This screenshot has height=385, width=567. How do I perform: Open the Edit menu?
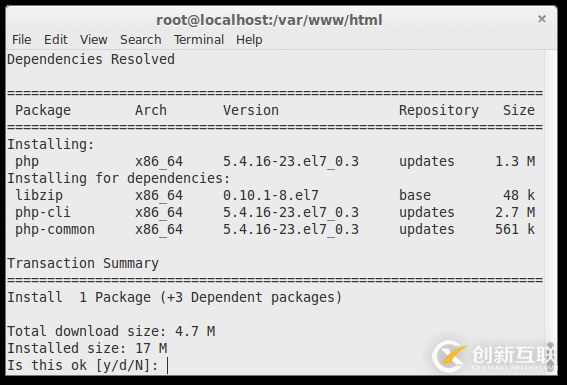tap(56, 39)
